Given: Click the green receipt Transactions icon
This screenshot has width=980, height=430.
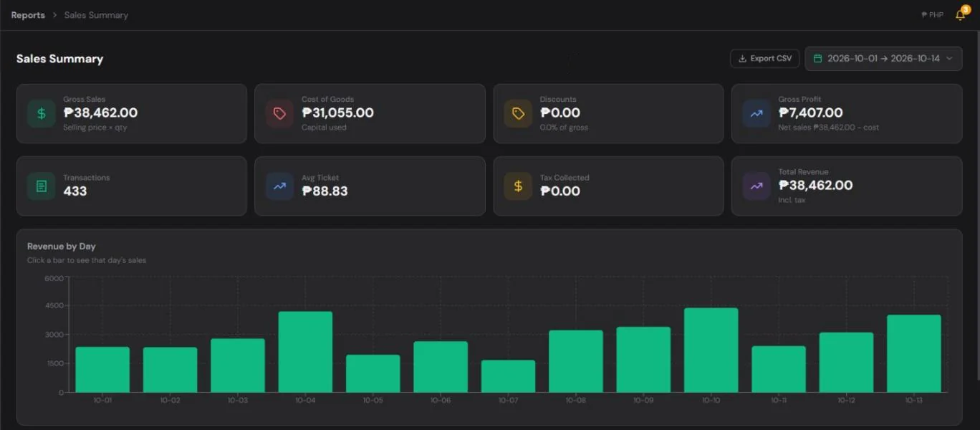Looking at the screenshot, I should click(x=42, y=186).
